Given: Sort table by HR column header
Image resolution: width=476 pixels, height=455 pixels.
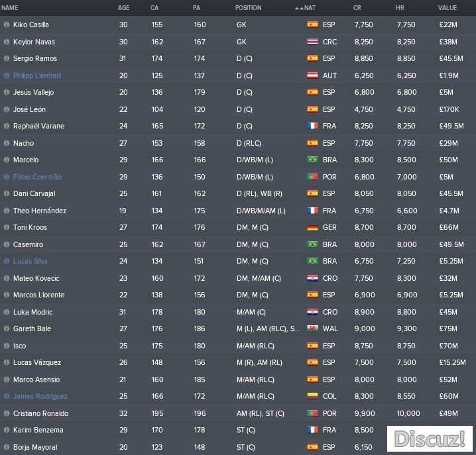Looking at the screenshot, I should 400,8.
